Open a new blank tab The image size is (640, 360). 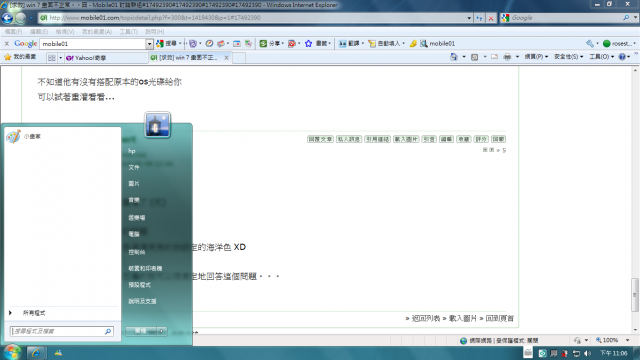click(x=239, y=58)
